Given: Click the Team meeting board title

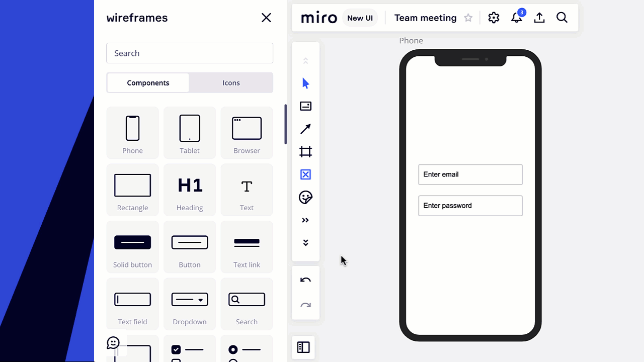Looking at the screenshot, I should 425,18.
